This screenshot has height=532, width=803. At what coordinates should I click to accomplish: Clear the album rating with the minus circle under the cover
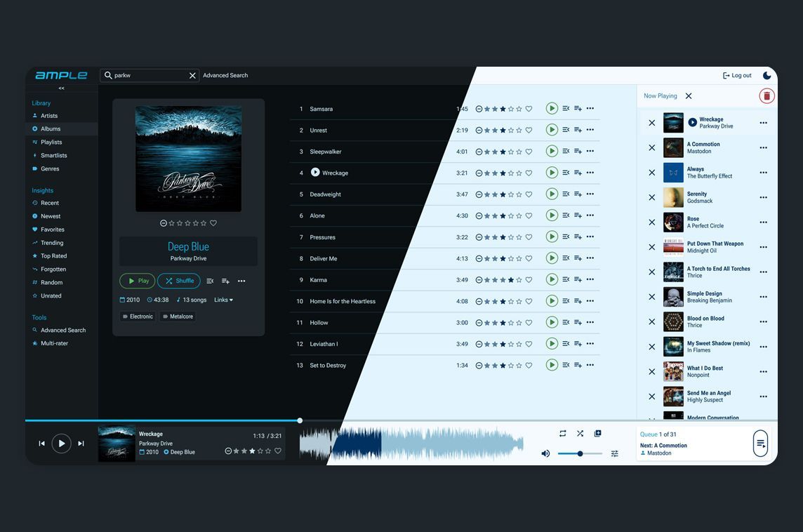coord(164,223)
